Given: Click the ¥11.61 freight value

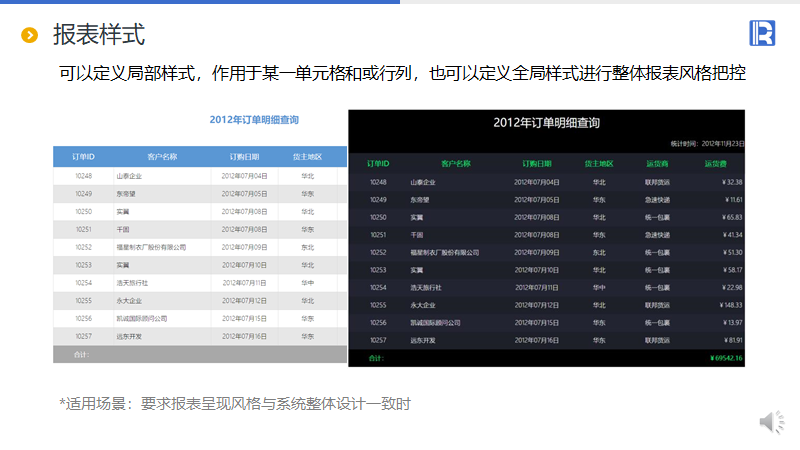Looking at the screenshot, I should click(734, 200).
